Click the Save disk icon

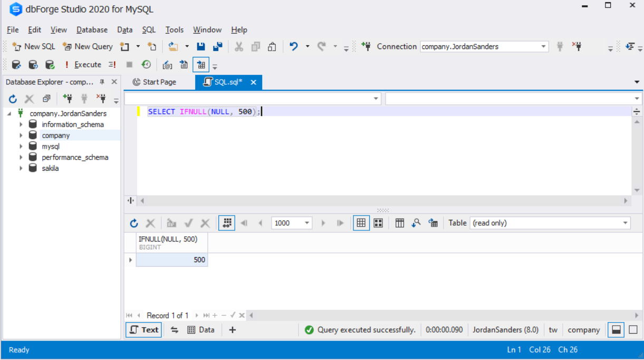click(201, 46)
